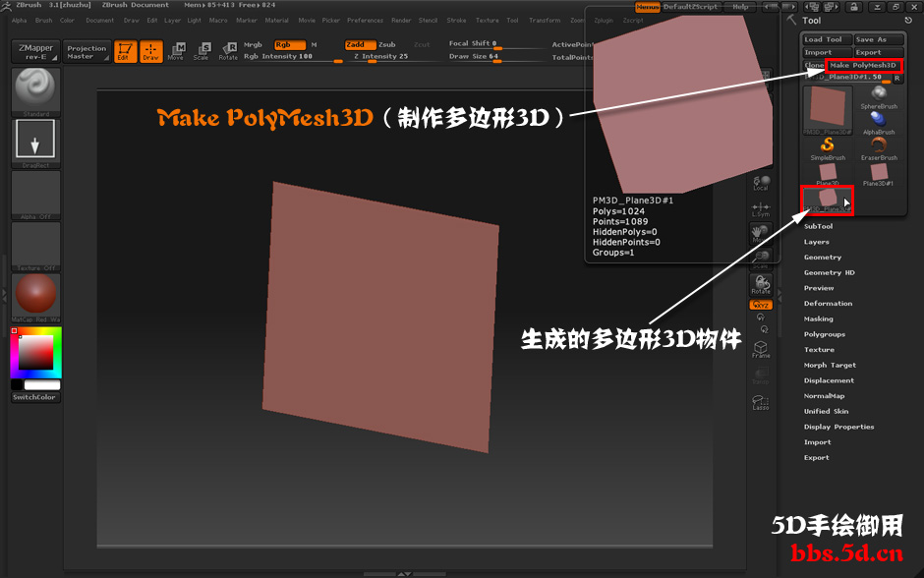The width and height of the screenshot is (924, 578).
Task: Open the Brush menu
Action: (43, 20)
